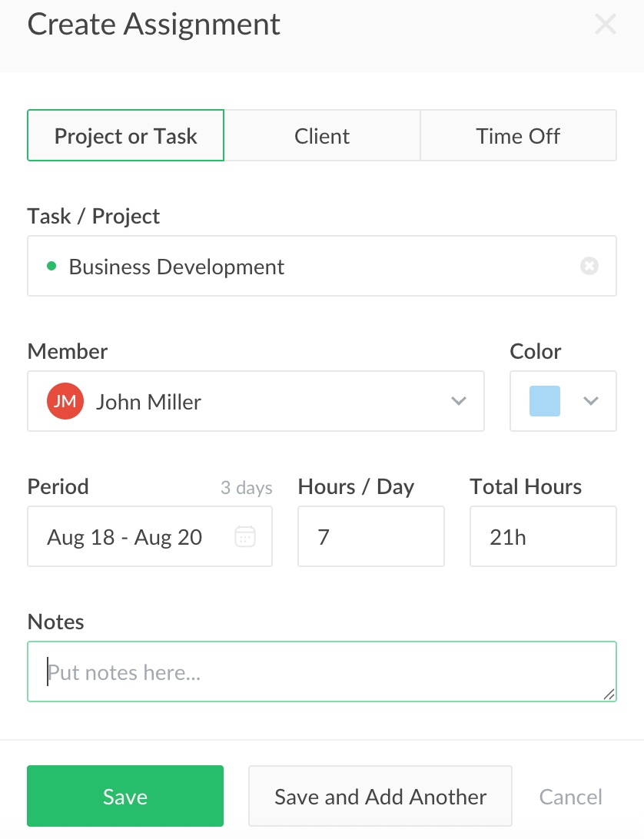Open the Task / Project selector
644x839 pixels.
[307, 267]
